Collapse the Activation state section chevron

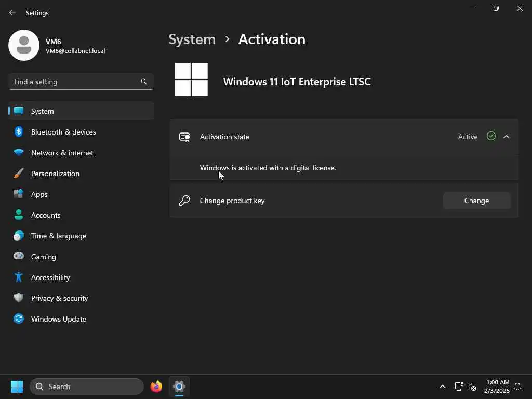(x=507, y=137)
